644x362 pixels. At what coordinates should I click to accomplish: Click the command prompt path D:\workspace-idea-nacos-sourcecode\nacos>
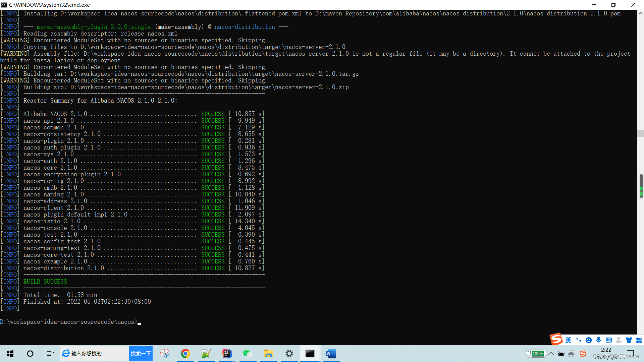click(69, 322)
